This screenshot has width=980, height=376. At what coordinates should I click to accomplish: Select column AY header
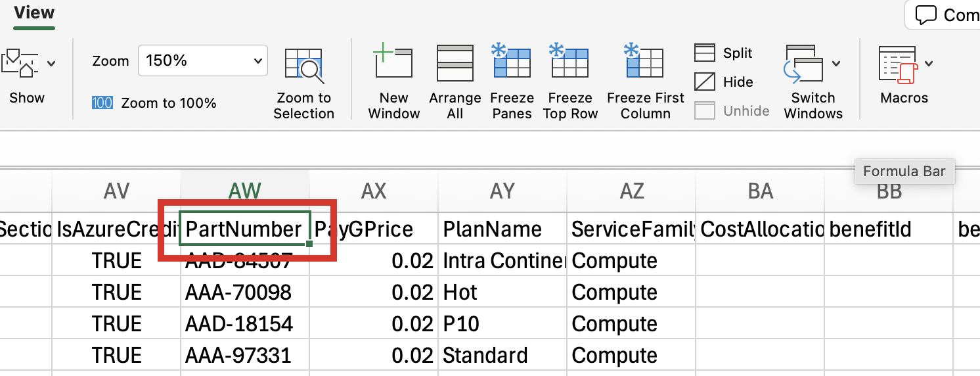[502, 191]
